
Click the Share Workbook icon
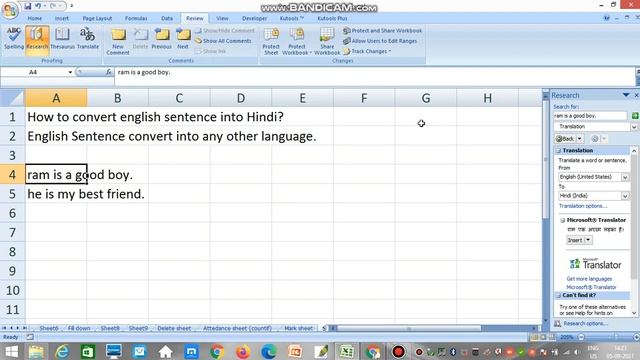[327, 41]
